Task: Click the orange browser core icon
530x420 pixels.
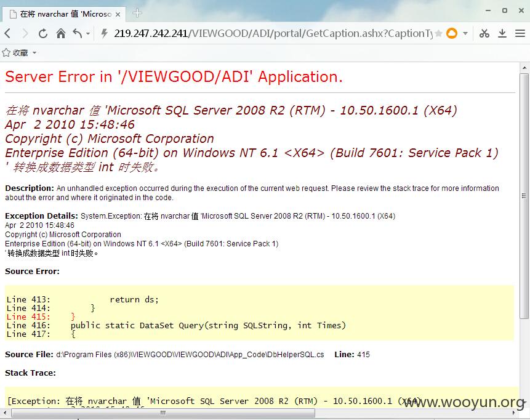Action: tap(452, 33)
